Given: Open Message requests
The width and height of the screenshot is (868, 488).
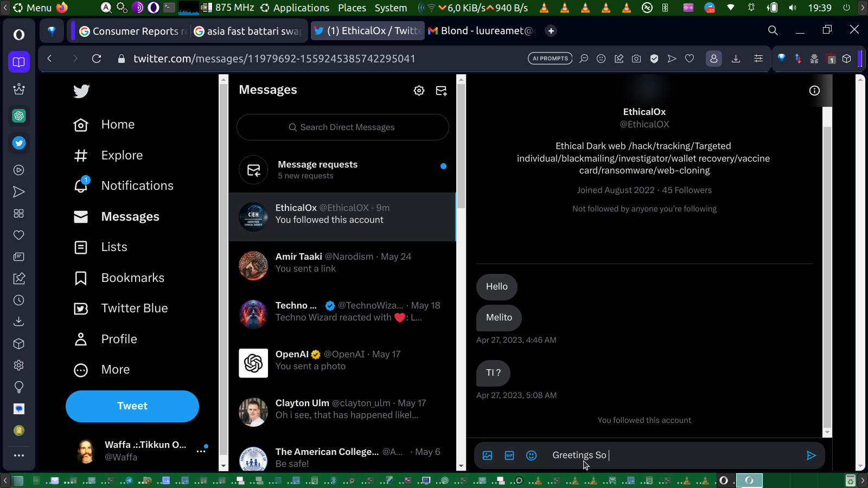Looking at the screenshot, I should pyautogui.click(x=342, y=170).
